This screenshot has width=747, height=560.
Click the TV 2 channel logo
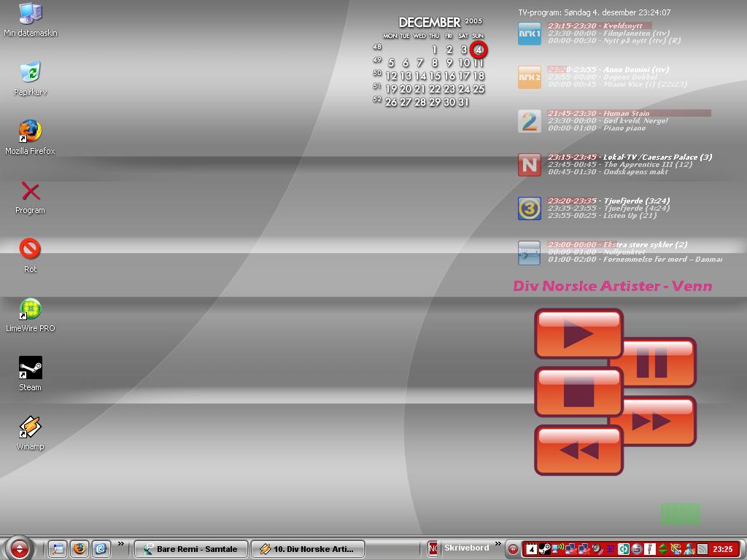pyautogui.click(x=530, y=121)
